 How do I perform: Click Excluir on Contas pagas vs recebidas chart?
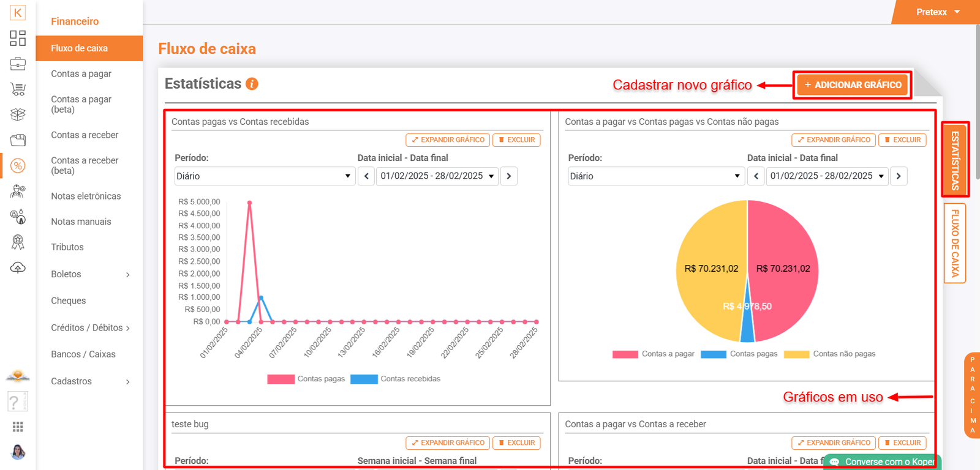[516, 140]
